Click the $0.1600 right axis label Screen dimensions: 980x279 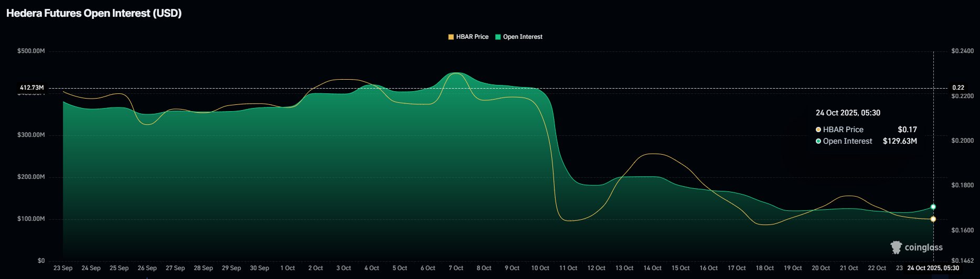962,230
